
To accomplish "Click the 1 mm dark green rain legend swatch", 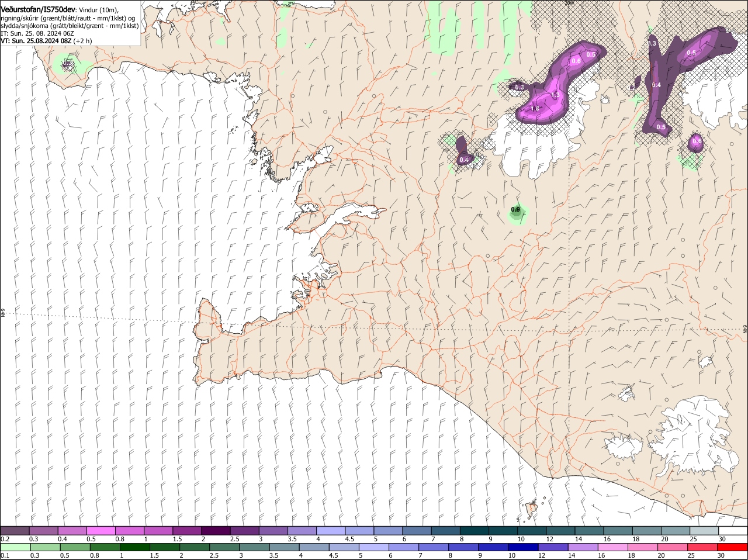I will pyautogui.click(x=134, y=547).
